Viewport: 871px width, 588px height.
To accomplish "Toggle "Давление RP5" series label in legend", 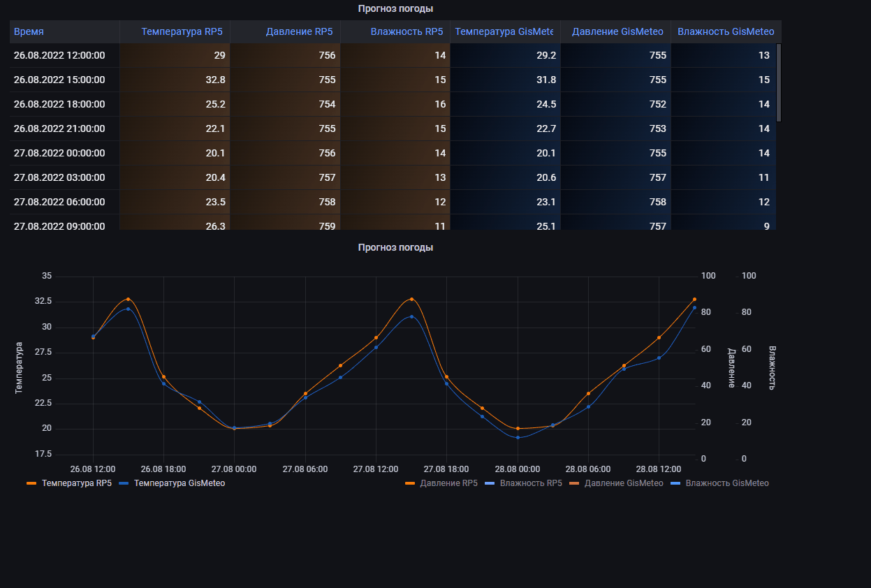I will pos(448,483).
